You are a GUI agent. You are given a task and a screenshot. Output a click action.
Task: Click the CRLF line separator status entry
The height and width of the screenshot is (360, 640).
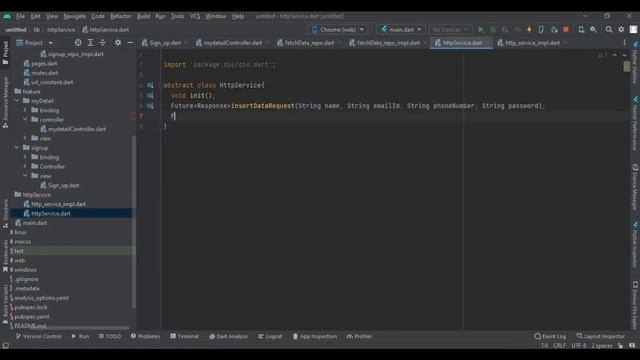(559, 346)
